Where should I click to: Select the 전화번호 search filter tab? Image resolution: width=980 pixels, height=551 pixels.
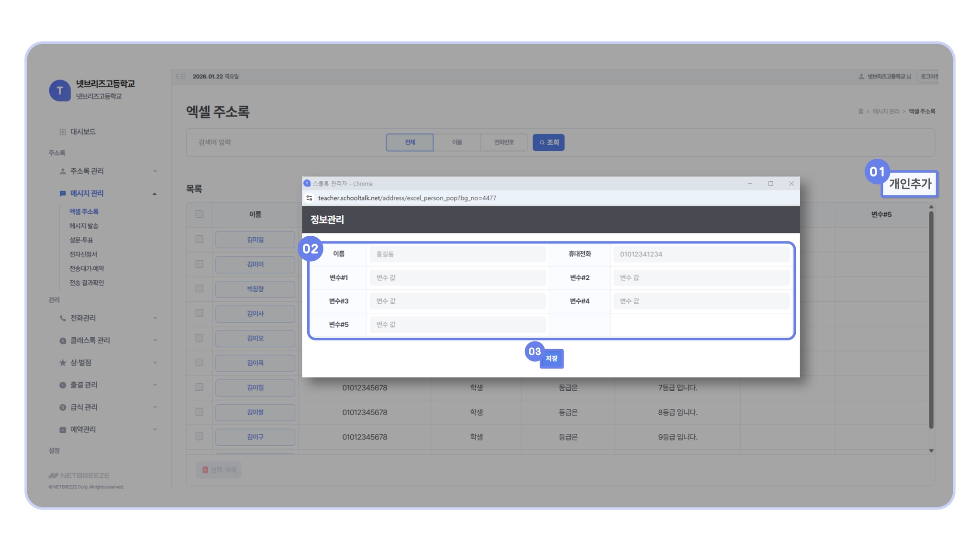click(x=503, y=143)
